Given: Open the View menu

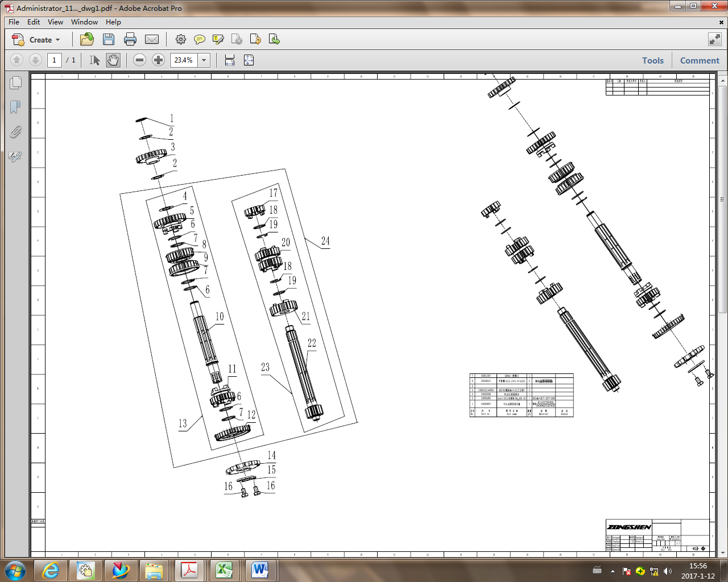Looking at the screenshot, I should coord(55,22).
